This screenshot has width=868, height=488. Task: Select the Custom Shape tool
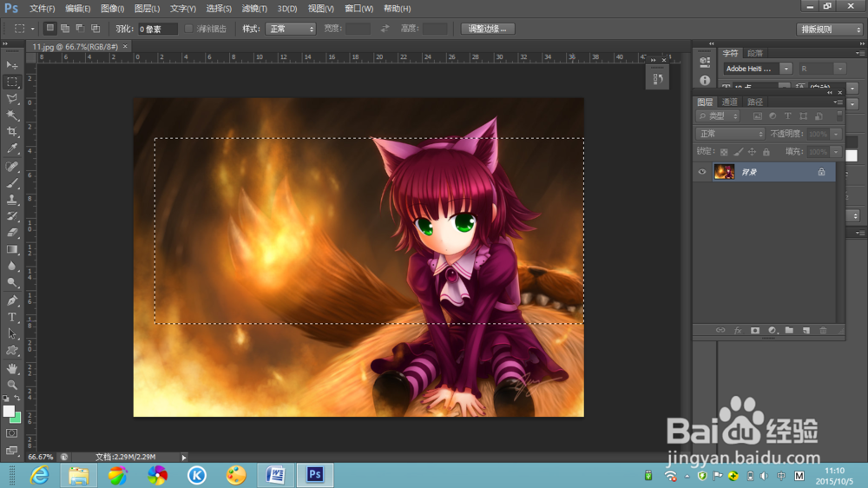click(x=11, y=351)
